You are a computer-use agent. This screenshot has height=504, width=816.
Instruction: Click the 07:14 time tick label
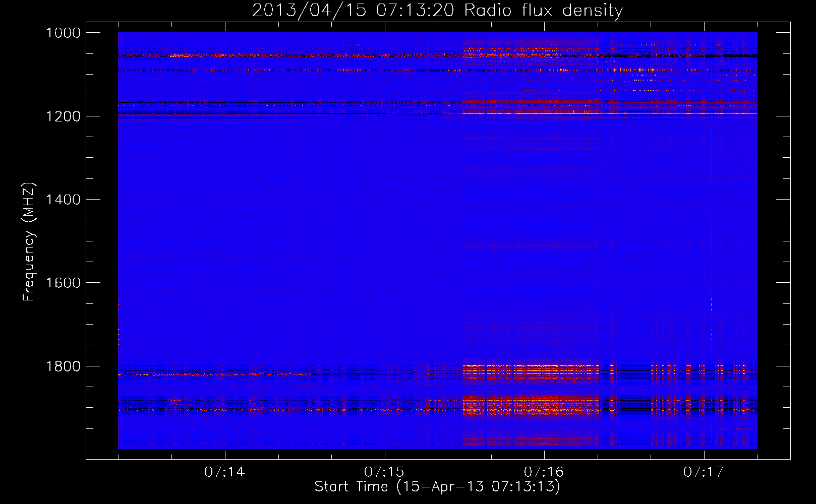point(224,472)
